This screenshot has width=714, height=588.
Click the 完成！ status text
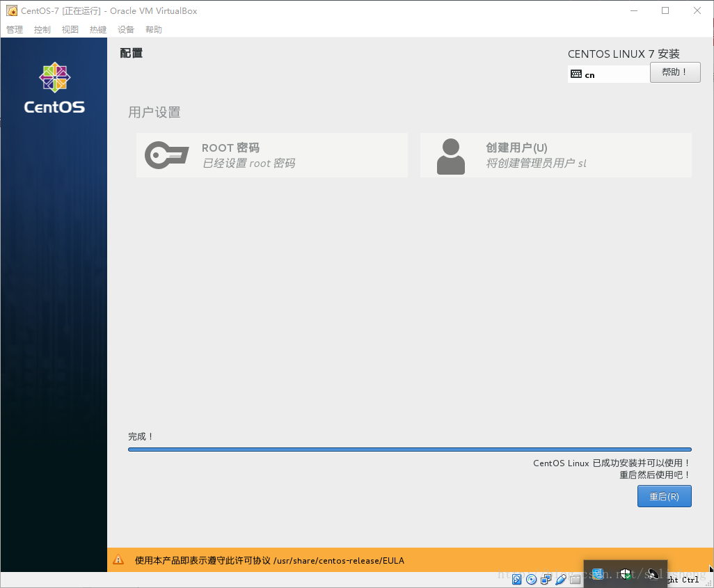(x=141, y=436)
